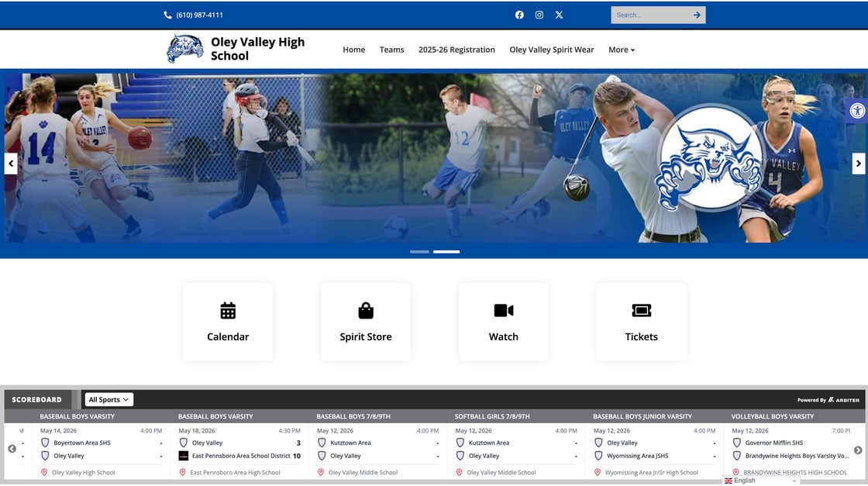The height and width of the screenshot is (486, 868).
Task: Open Oley Valley Spirit Wear menu
Action: pos(551,50)
